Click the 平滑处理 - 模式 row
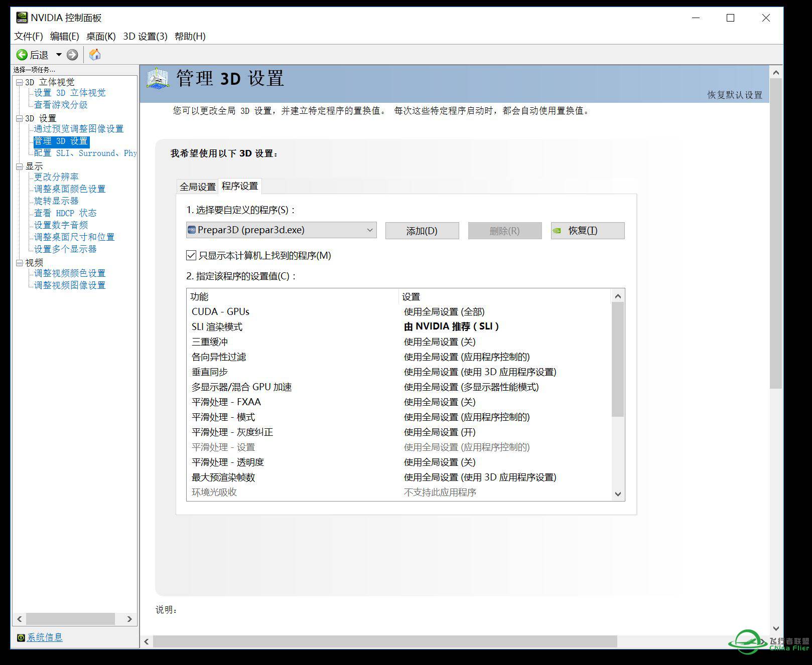This screenshot has height=665, width=812. click(x=399, y=417)
